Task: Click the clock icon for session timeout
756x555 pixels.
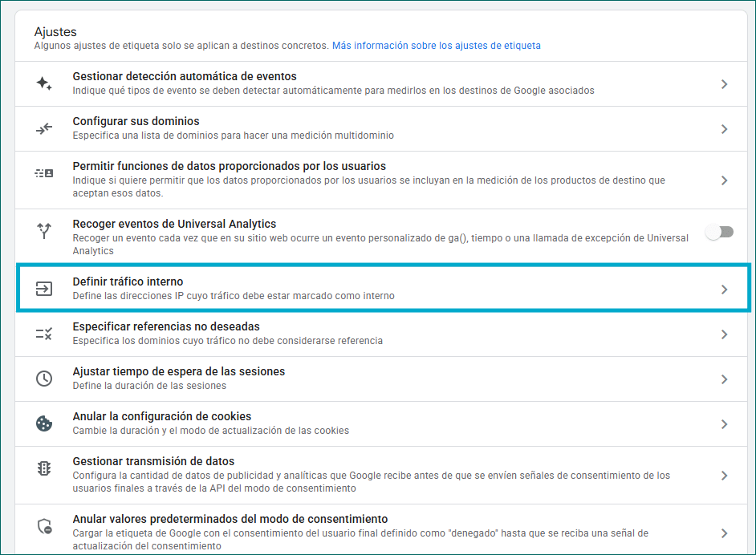Action: 44,379
